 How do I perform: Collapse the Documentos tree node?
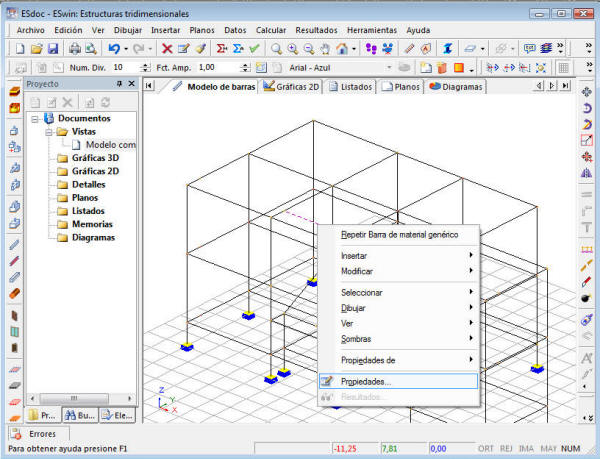(35, 119)
